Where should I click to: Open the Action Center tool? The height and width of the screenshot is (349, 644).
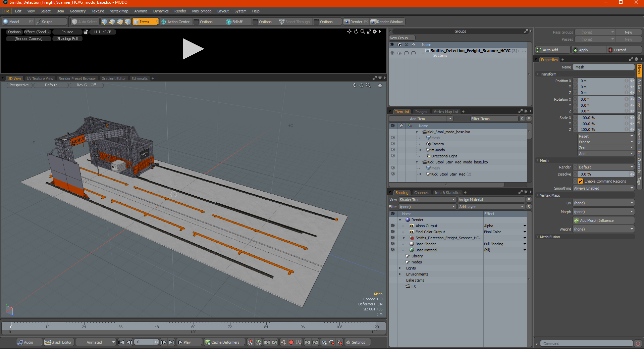click(175, 22)
